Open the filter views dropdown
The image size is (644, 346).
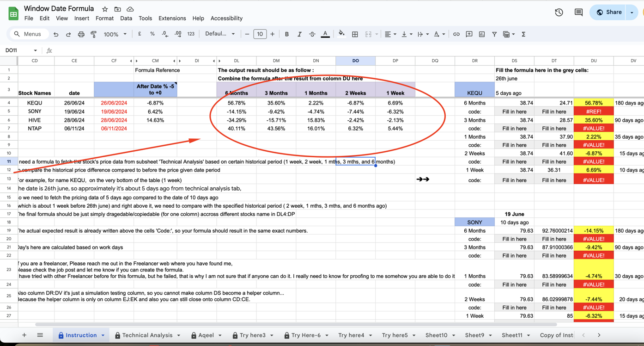tap(509, 34)
